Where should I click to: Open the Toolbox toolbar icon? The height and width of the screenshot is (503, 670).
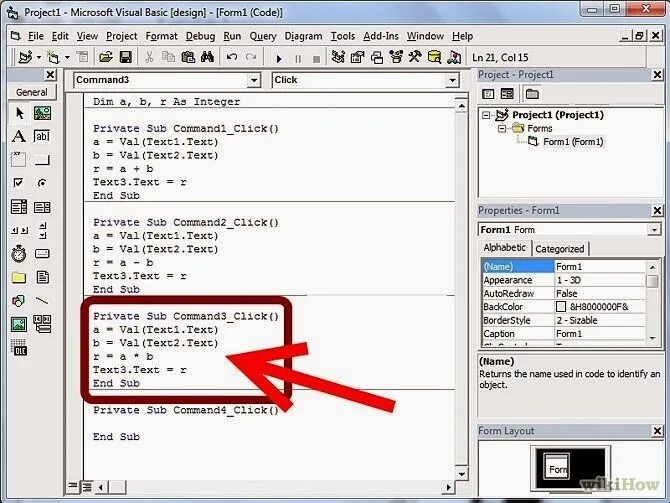[414, 57]
